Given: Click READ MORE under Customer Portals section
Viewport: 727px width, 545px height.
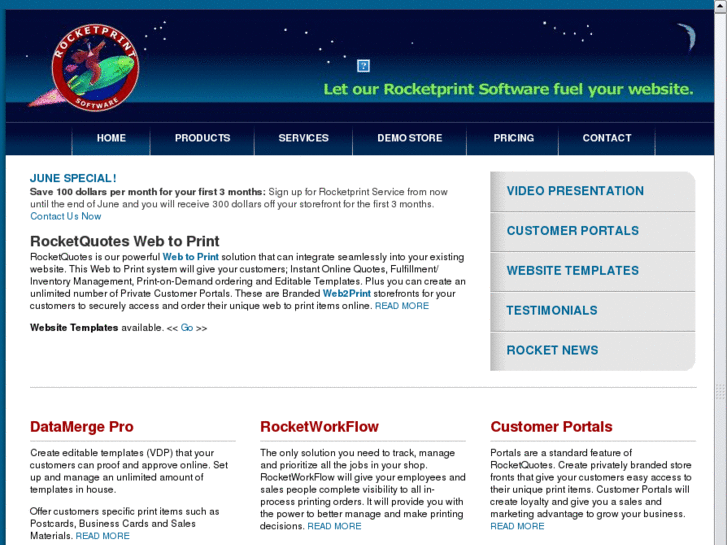Looking at the screenshot, I should (x=517, y=526).
